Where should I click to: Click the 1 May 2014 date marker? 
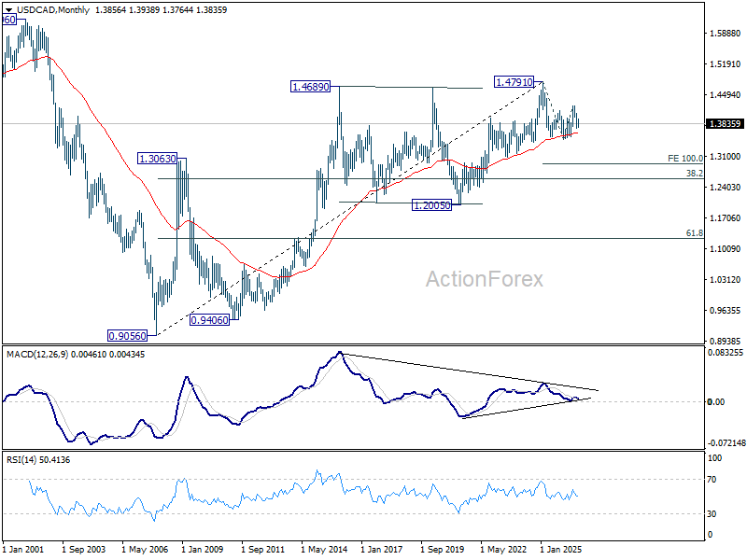pos(324,550)
